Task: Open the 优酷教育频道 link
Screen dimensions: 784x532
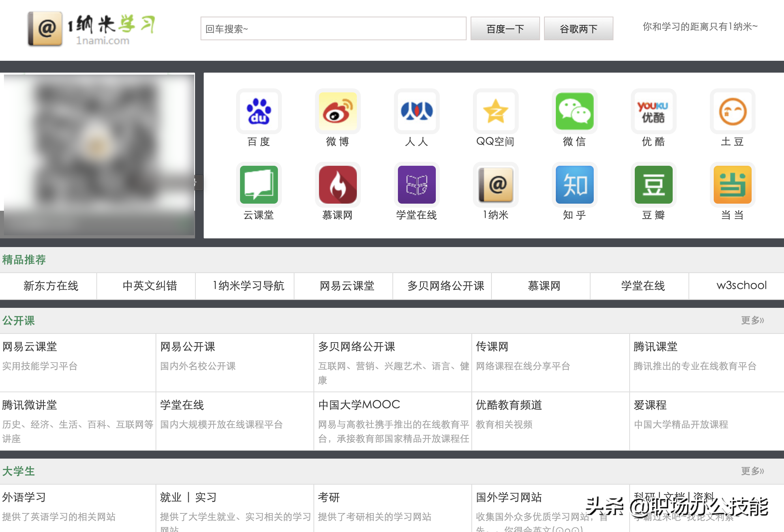Action: click(x=509, y=405)
